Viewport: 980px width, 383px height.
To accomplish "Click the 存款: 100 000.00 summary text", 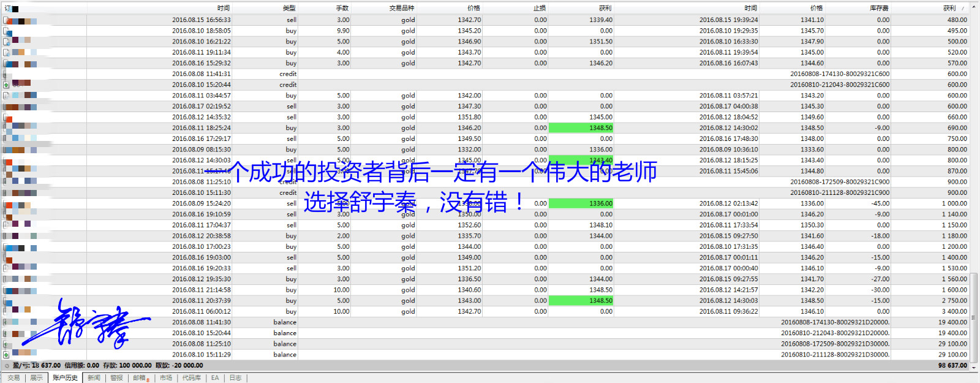I will tap(127, 366).
